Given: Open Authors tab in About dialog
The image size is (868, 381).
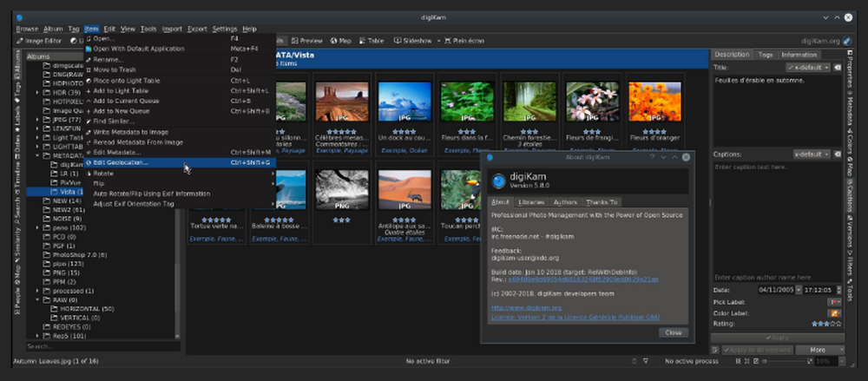Looking at the screenshot, I should (x=565, y=202).
